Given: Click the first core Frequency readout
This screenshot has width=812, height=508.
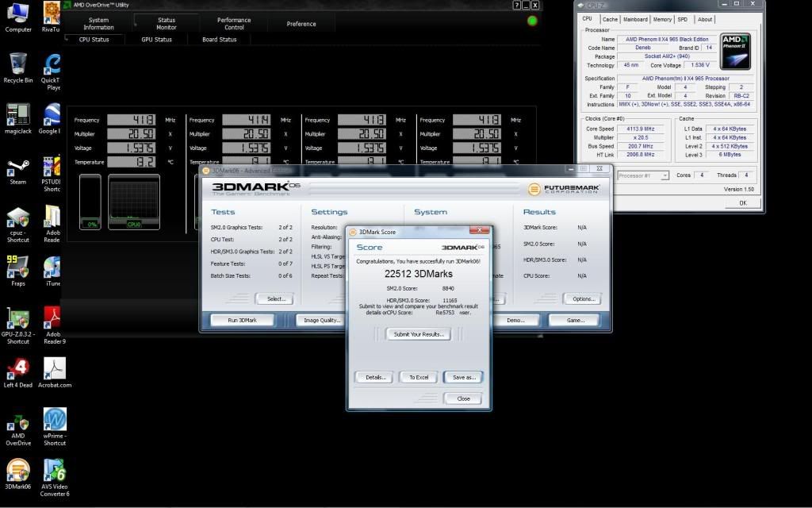Looking at the screenshot, I should coord(131,120).
